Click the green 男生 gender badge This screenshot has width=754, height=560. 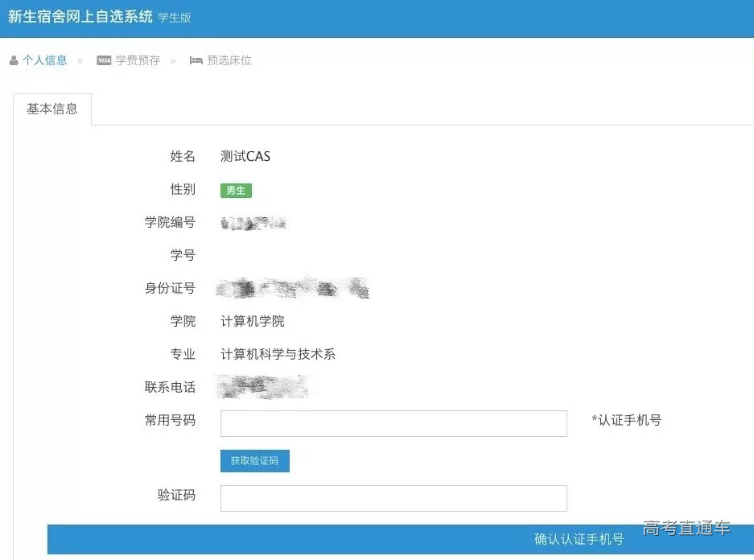pyautogui.click(x=237, y=191)
